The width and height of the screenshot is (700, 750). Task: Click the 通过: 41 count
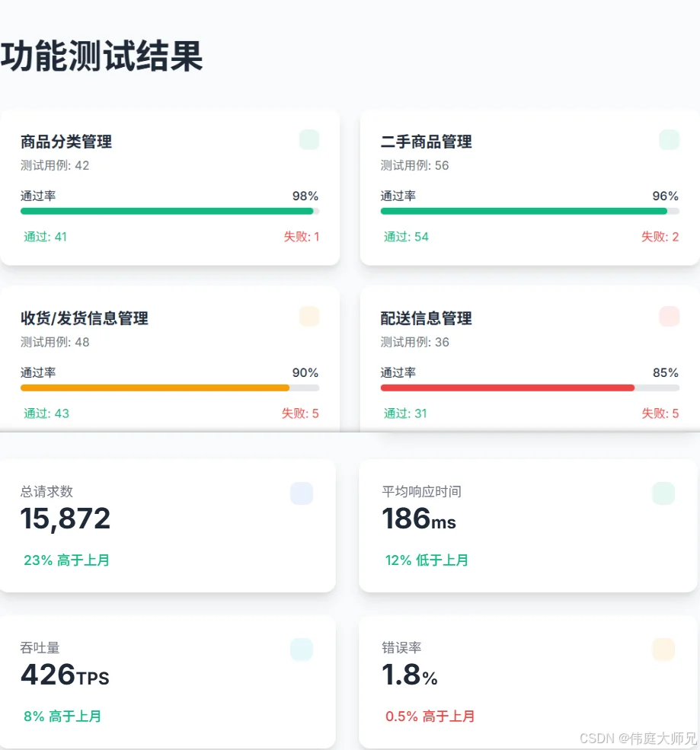tap(46, 237)
